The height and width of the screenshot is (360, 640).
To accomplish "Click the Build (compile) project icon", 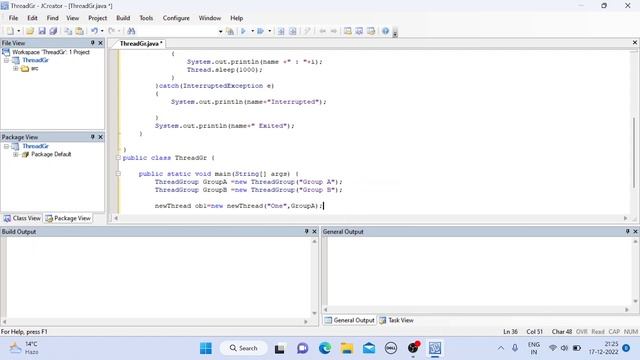I will 244,31.
